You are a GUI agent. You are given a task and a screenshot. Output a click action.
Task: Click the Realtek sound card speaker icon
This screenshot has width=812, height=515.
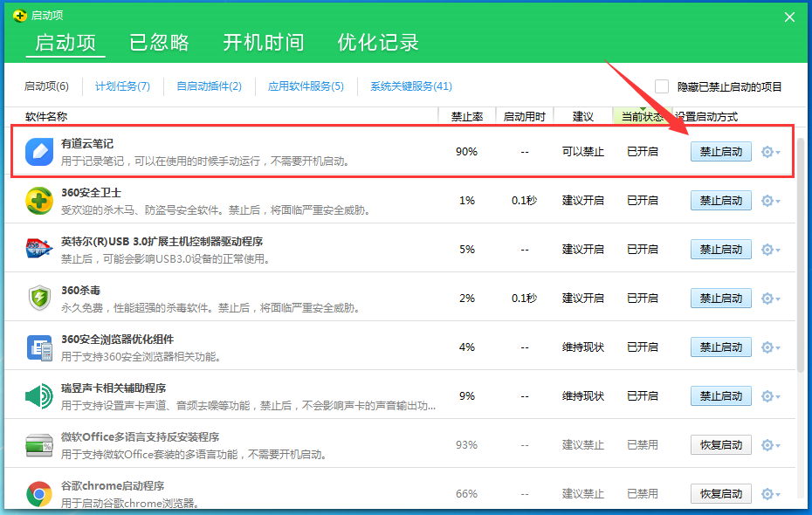coord(38,395)
